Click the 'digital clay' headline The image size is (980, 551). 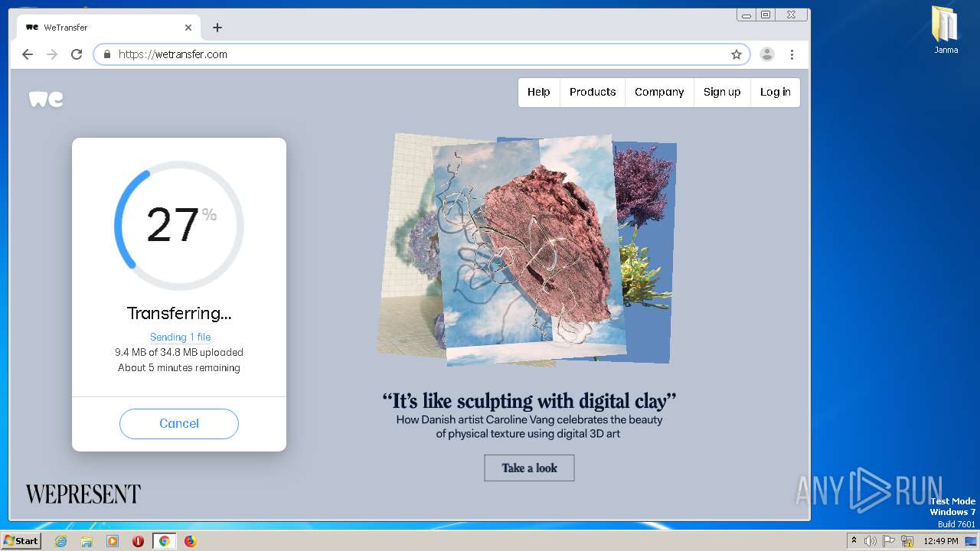(529, 400)
